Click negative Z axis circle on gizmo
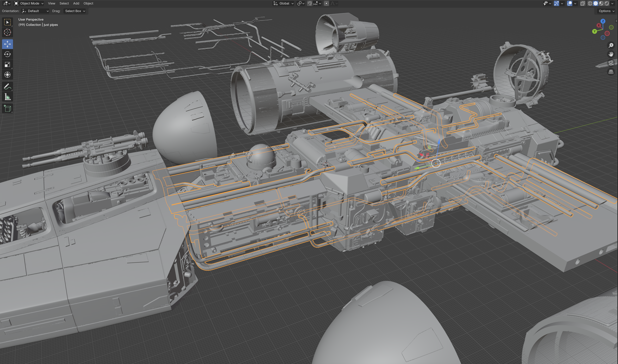Image resolution: width=618 pixels, height=364 pixels. tap(603, 38)
